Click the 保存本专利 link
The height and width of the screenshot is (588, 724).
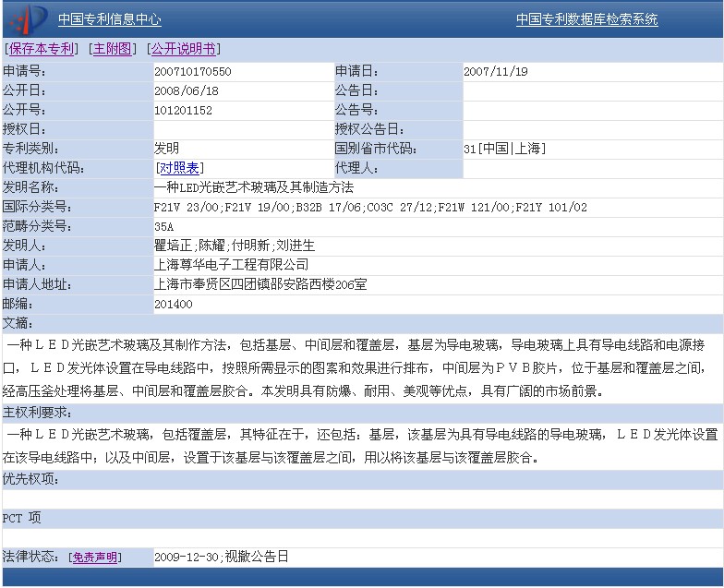click(42, 49)
